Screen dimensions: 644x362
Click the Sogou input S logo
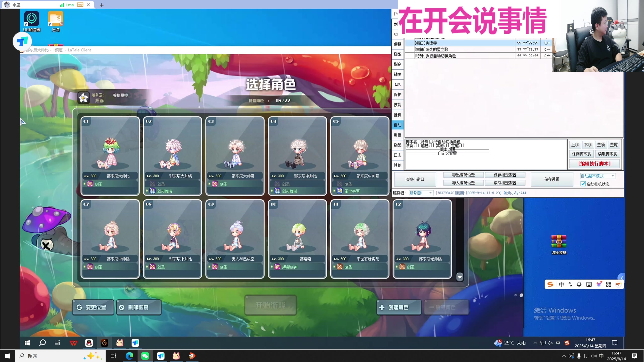(x=550, y=284)
